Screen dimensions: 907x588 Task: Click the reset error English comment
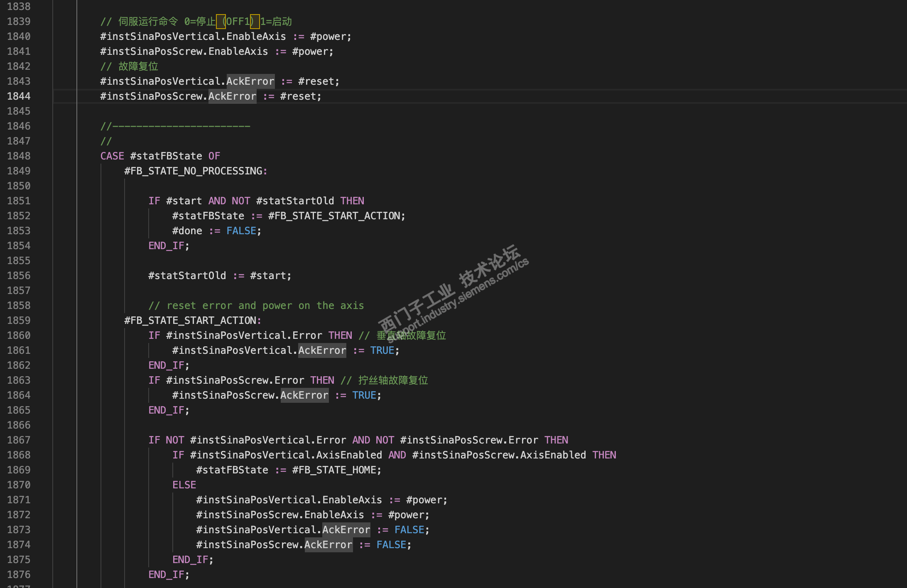point(256,305)
